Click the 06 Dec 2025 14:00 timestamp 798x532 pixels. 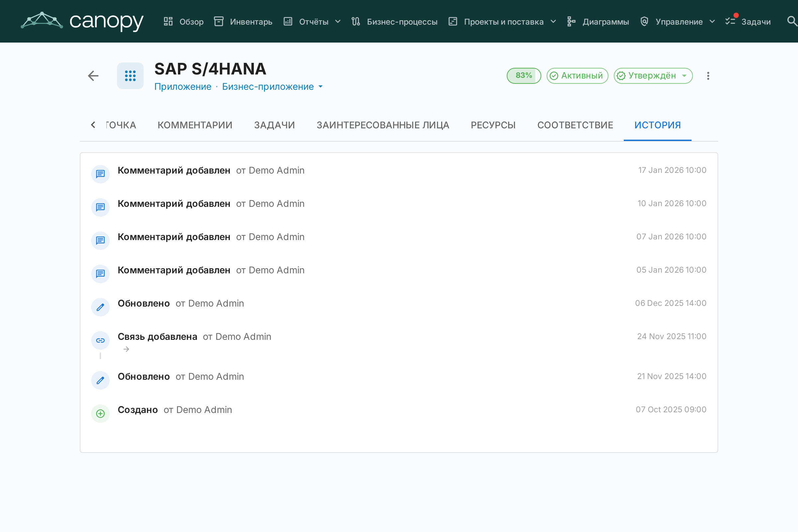[x=671, y=303]
